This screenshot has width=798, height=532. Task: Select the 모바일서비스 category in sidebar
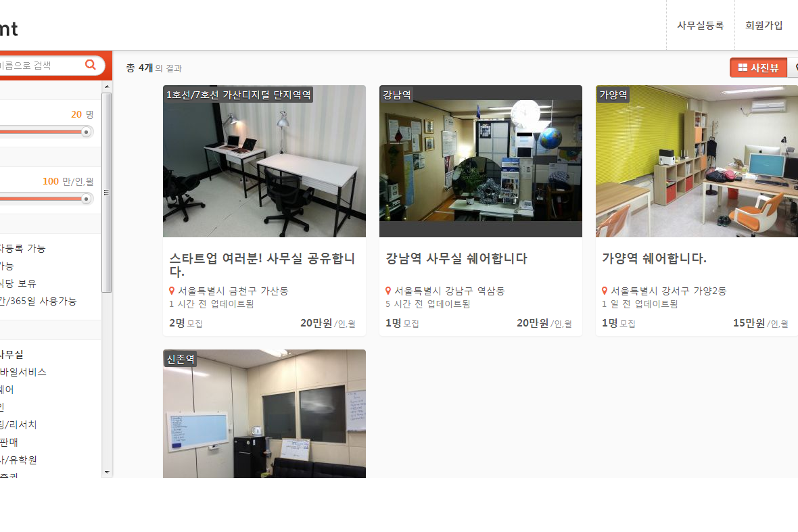(x=23, y=372)
